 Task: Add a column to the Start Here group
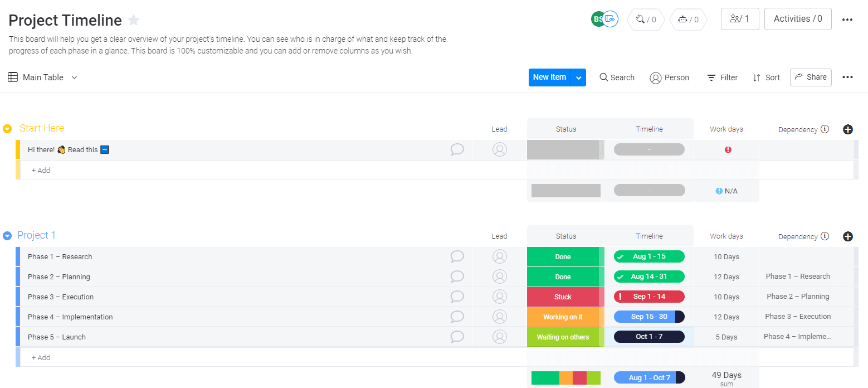848,129
